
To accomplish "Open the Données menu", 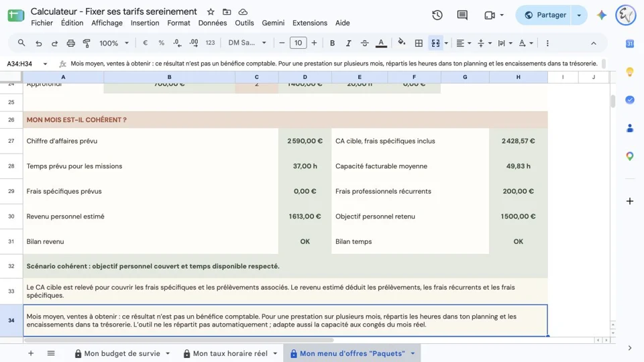I will tap(213, 23).
